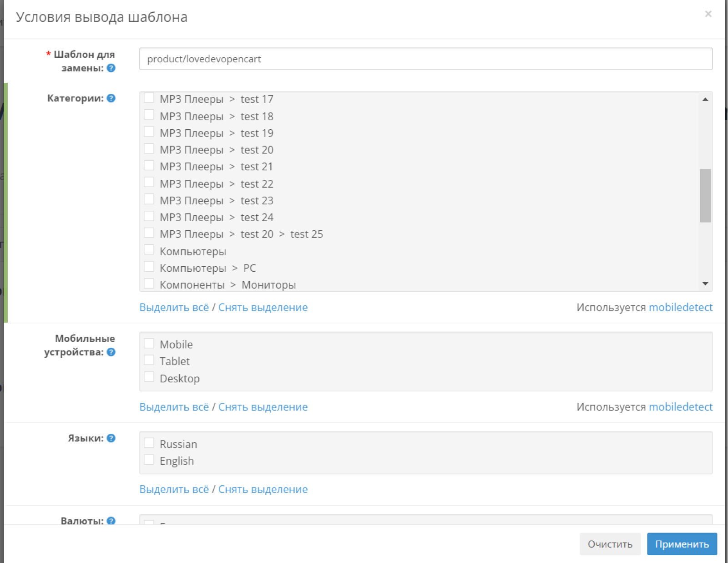This screenshot has width=728, height=563.
Task: Check MP3 Плееры > test 17 checkbox
Action: (149, 98)
